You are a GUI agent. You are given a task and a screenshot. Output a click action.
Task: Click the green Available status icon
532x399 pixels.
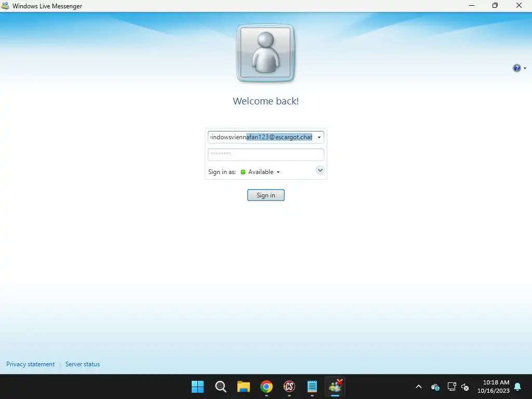coord(243,172)
